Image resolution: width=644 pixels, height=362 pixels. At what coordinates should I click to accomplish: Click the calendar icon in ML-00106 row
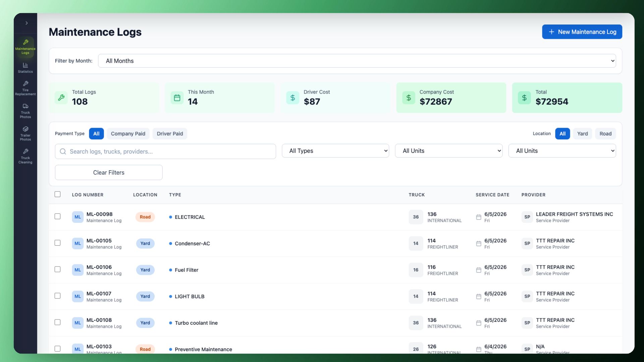[x=479, y=270]
